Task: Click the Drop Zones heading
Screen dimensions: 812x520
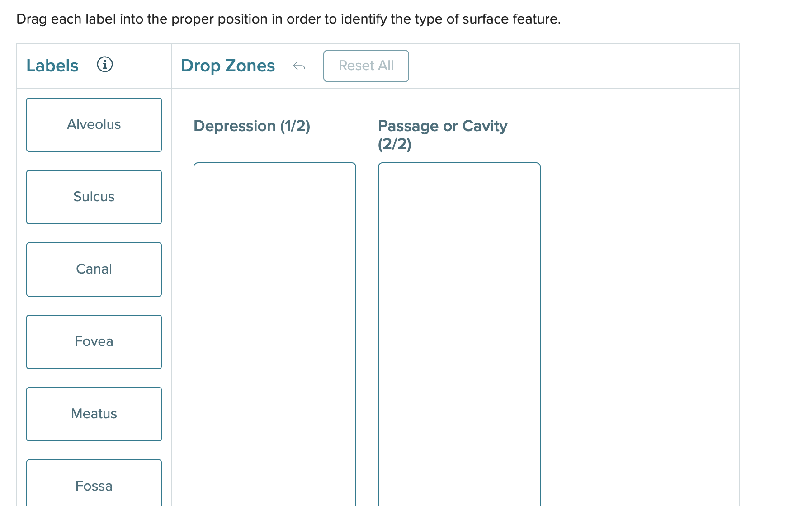Action: click(228, 65)
